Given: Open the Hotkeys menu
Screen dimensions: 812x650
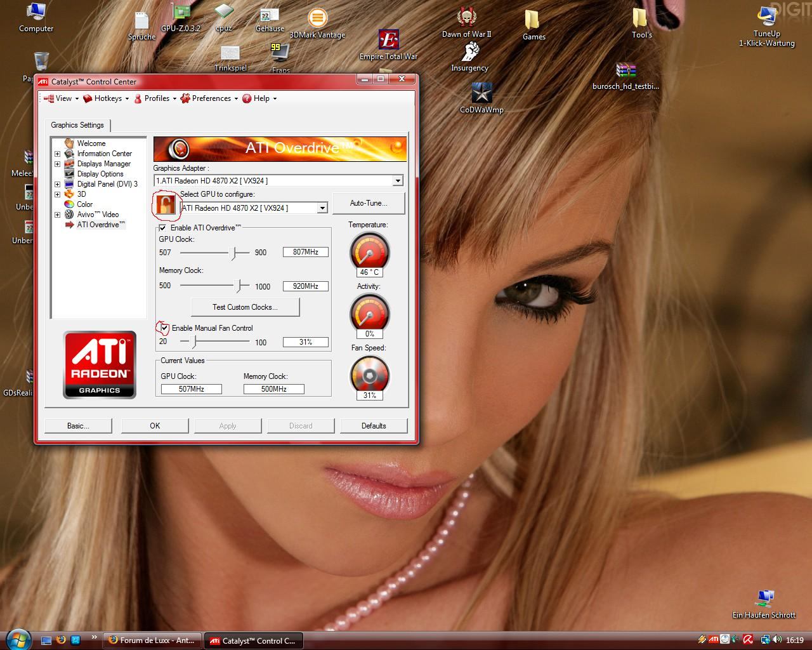Looking at the screenshot, I should coord(106,98).
